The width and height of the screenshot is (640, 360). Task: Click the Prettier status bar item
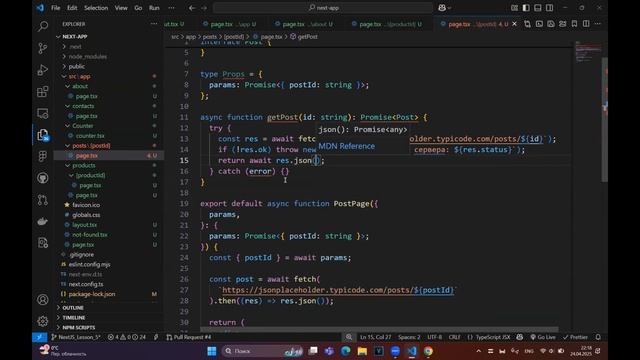coord(575,337)
